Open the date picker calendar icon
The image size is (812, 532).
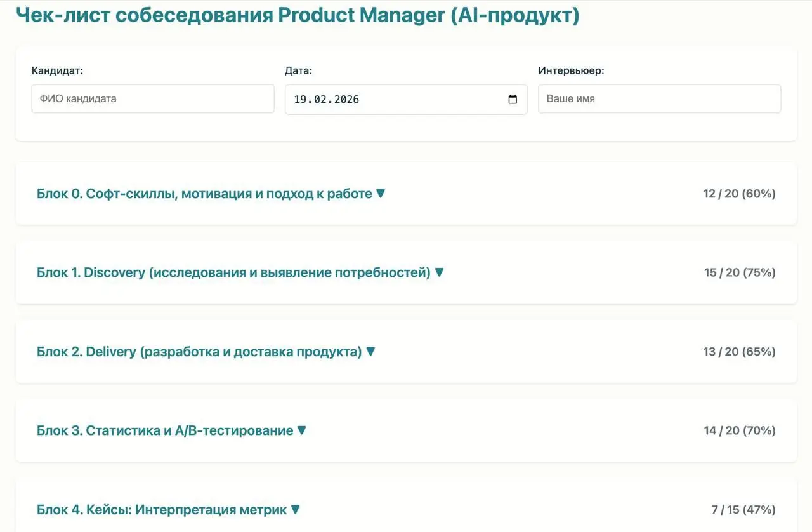(513, 100)
